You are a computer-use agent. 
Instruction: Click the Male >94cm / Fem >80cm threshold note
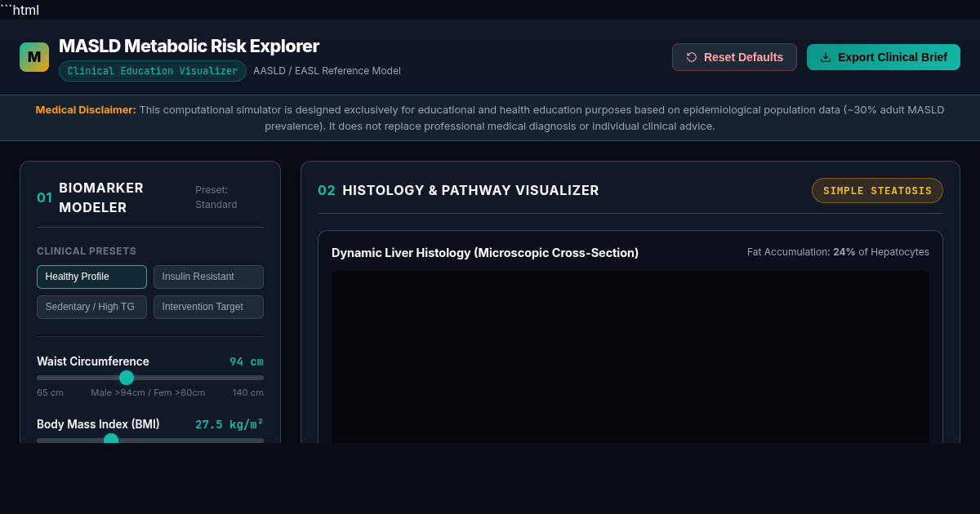[x=148, y=392]
